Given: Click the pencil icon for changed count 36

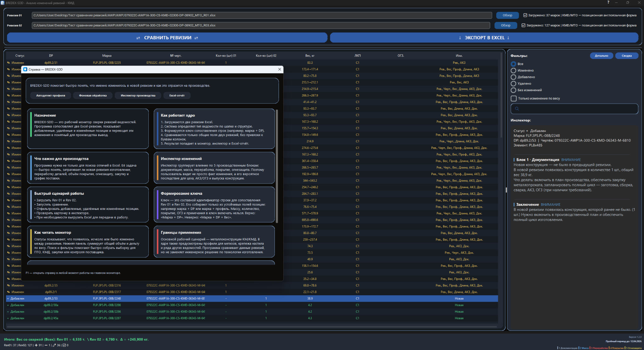Looking at the screenshot, I should coord(54,345).
